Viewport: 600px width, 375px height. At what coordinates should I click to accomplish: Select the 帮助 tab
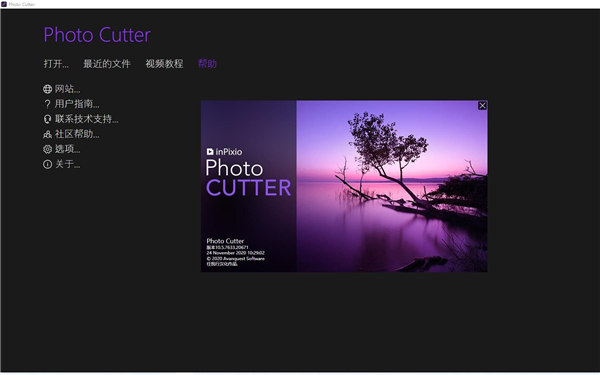[x=207, y=64]
